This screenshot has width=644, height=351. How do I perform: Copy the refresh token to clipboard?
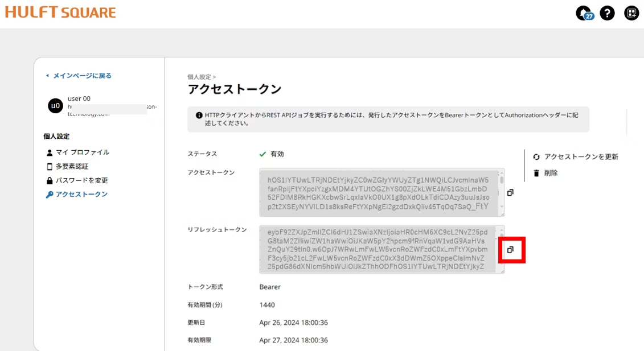click(510, 250)
